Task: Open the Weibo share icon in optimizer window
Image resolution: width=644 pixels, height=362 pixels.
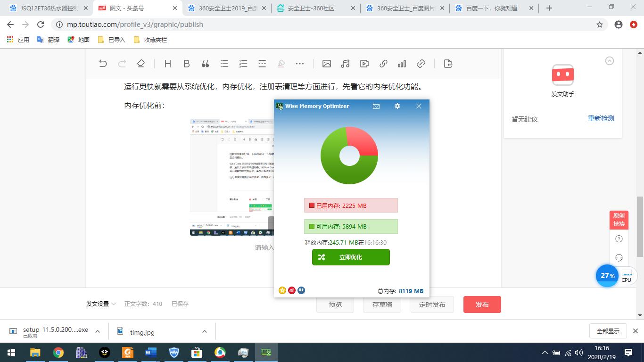Action: 291,290
